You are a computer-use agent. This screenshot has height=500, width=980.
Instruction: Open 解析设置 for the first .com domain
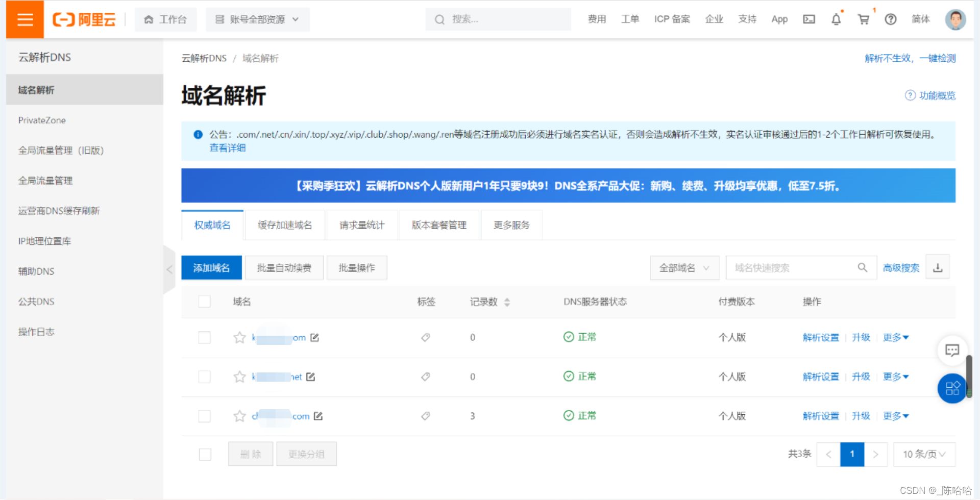click(821, 337)
